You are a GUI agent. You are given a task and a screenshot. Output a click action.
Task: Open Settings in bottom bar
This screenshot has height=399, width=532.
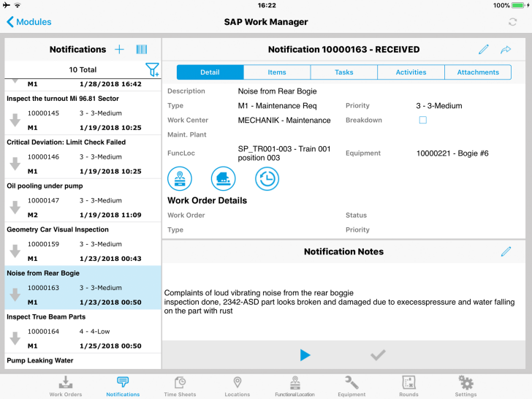point(465,386)
